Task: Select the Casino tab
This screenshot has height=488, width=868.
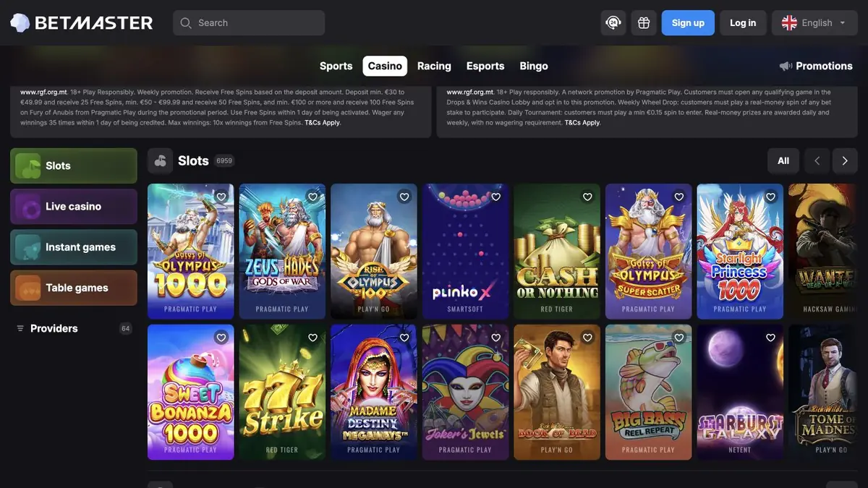Action: pyautogui.click(x=385, y=66)
